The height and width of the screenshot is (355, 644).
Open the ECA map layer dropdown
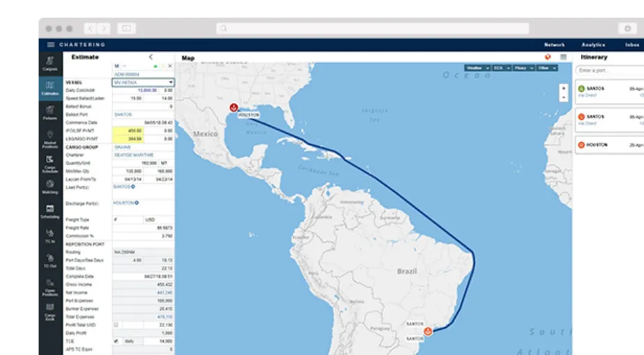(502, 68)
